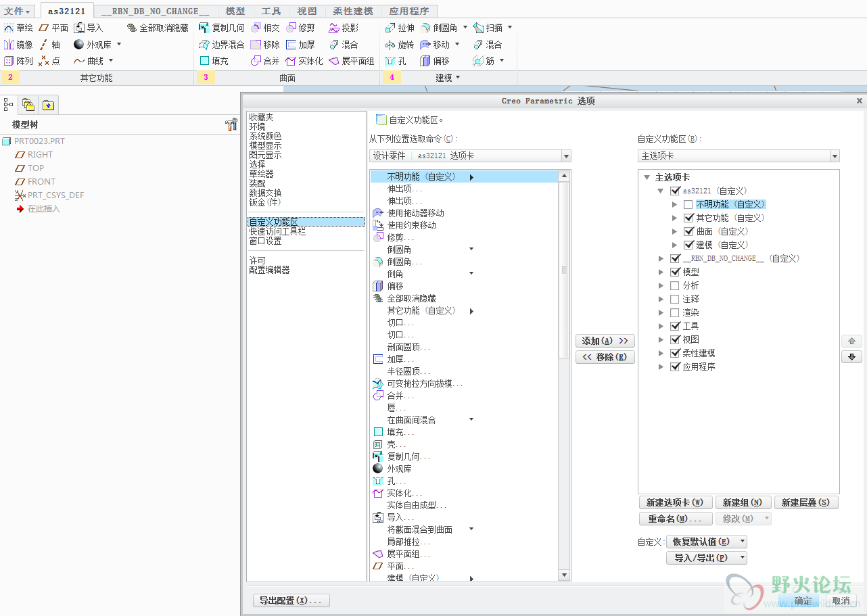This screenshot has width=867, height=616.
Task: Switch to the 视图 ribbon tab
Action: pos(307,11)
